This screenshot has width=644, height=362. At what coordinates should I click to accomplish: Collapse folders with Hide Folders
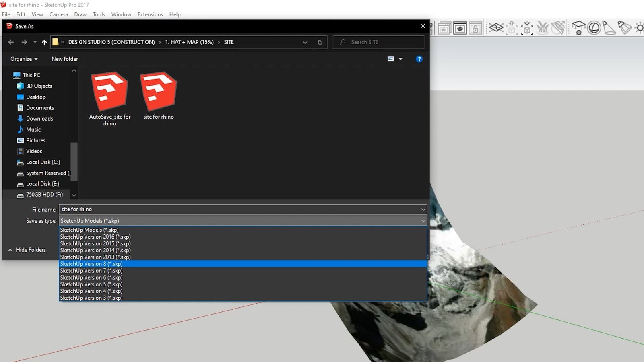click(27, 250)
